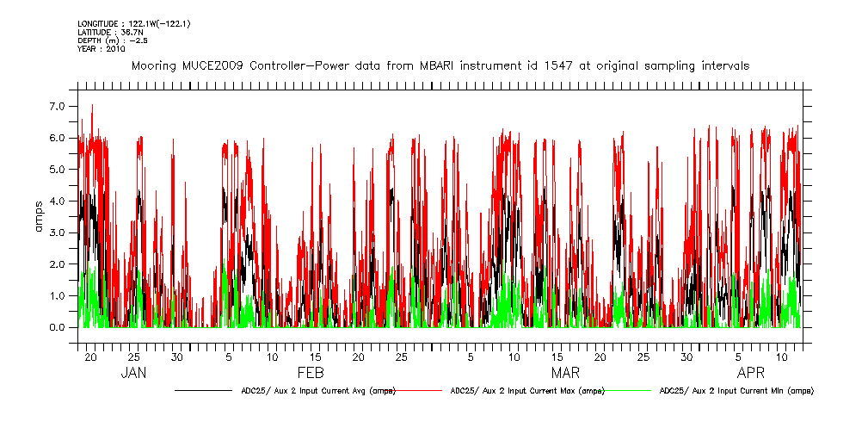The height and width of the screenshot is (434, 868).
Task: Click the 5 date tick above APR
Action: coord(738,356)
